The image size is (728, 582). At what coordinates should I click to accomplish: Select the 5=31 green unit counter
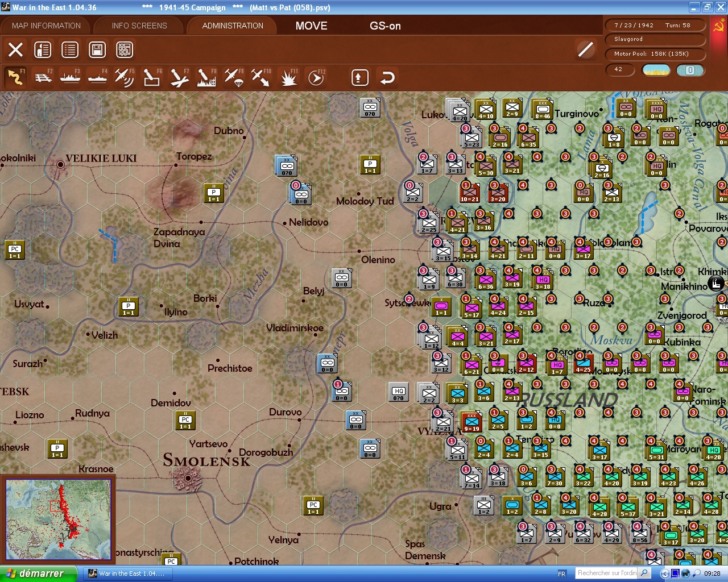click(656, 450)
